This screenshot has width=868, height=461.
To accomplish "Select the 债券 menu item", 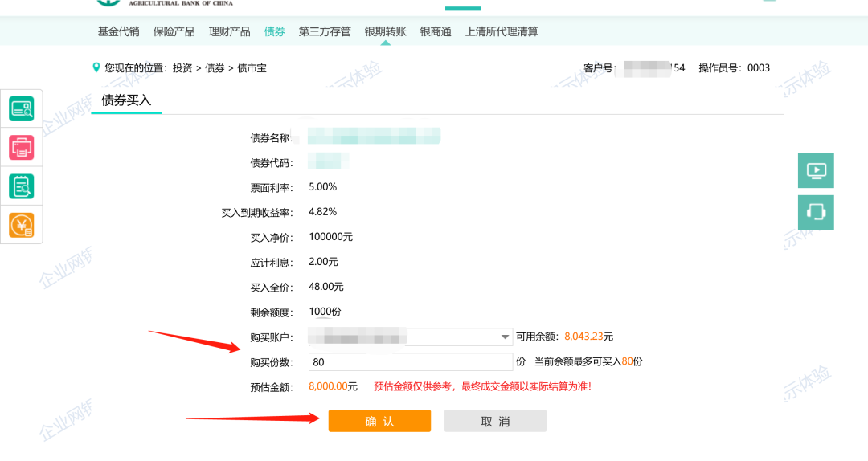I will [275, 31].
